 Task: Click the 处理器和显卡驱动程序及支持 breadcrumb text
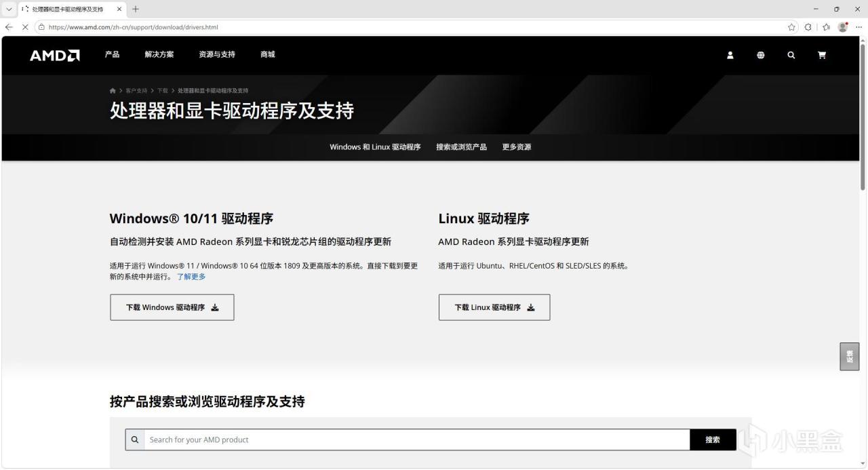[x=213, y=91]
